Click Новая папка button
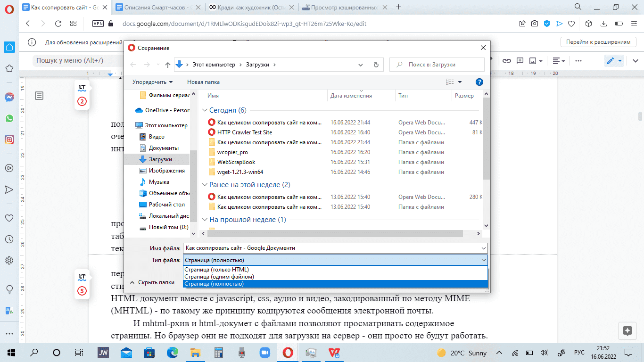Image resolution: width=644 pixels, height=362 pixels. [203, 82]
